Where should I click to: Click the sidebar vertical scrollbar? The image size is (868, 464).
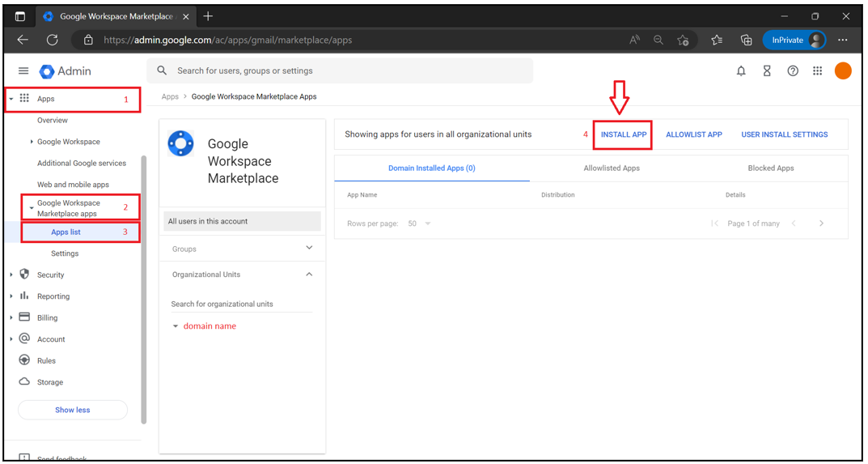(145, 289)
